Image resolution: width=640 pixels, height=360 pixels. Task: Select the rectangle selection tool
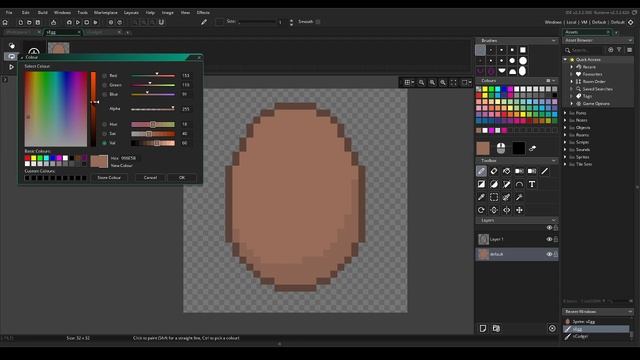[494, 198]
